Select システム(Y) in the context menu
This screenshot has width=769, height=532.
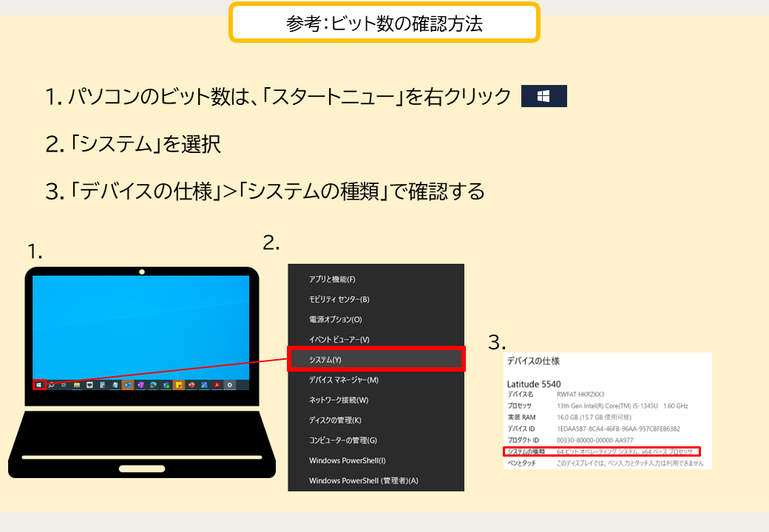(376, 360)
